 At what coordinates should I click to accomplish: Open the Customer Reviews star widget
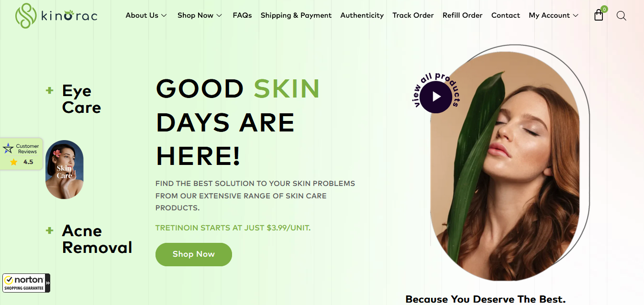coord(22,154)
